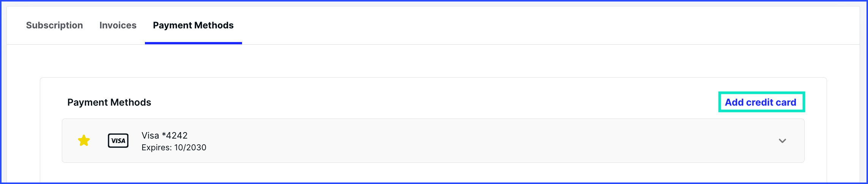868x184 pixels.
Task: Click the Visa *4242 card label
Action: pos(165,136)
